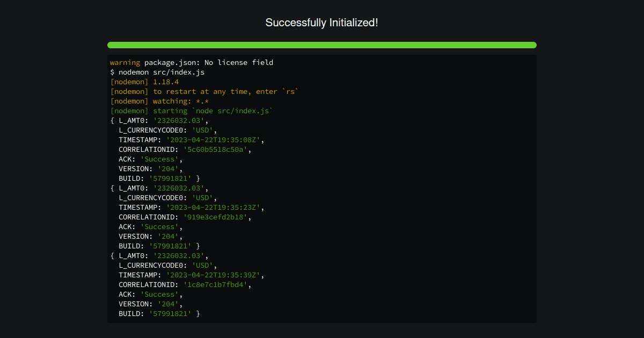Click the first VERSION '204' value

click(x=167, y=168)
